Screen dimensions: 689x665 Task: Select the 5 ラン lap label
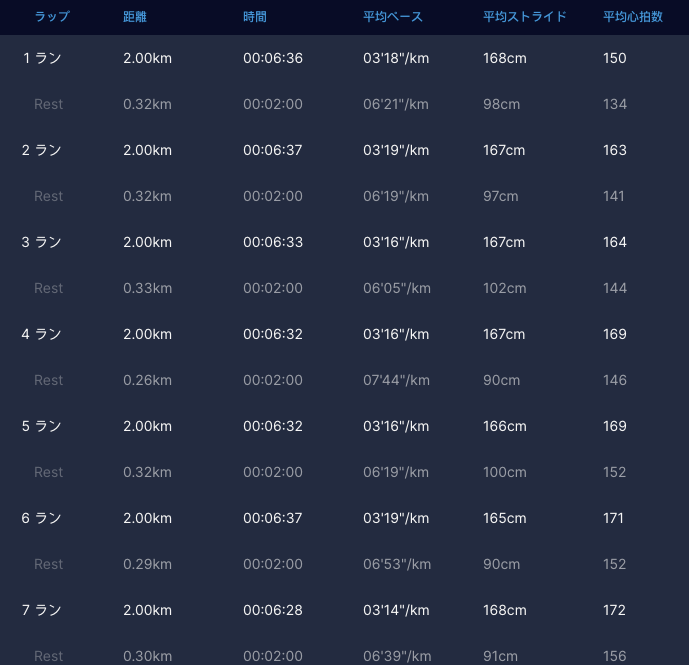coord(42,426)
